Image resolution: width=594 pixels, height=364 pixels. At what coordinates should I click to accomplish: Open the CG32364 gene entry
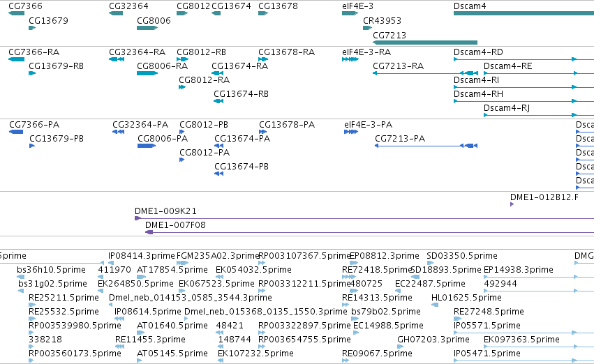129,6
